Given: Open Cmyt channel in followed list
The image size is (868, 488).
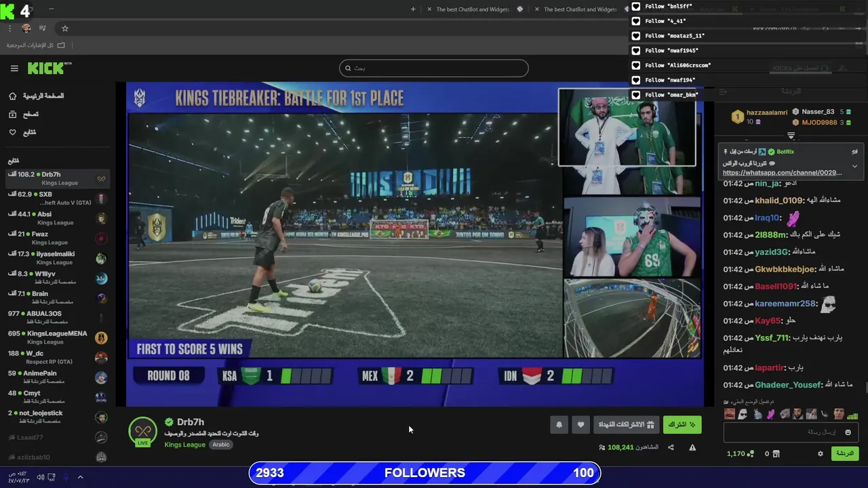Looking at the screenshot, I should click(x=57, y=396).
